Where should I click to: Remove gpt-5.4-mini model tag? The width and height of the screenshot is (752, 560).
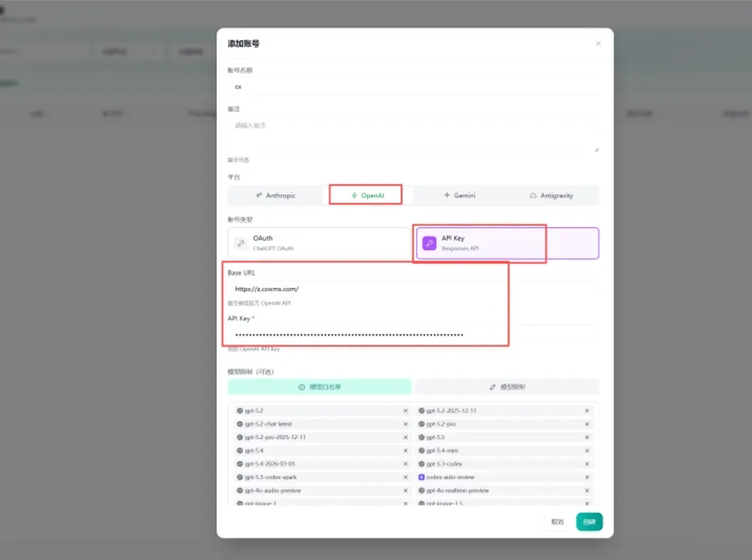pos(587,451)
